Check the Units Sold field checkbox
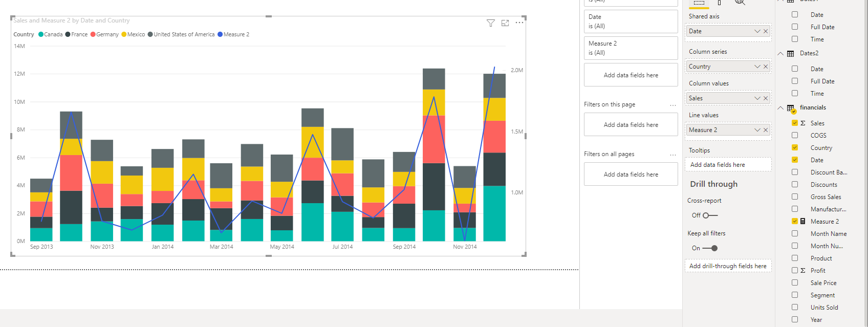Image resolution: width=868 pixels, height=327 pixels. pyautogui.click(x=795, y=307)
